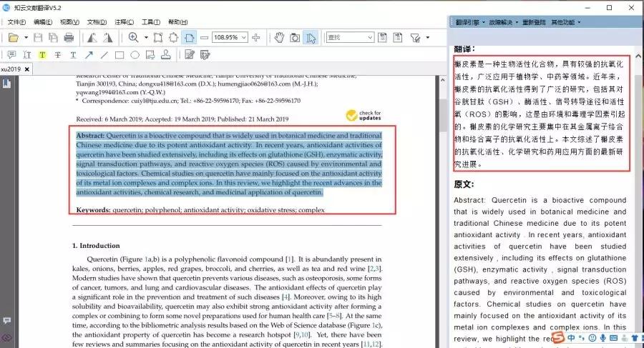
Task: Zoom in with the plus icon
Action: (x=256, y=38)
